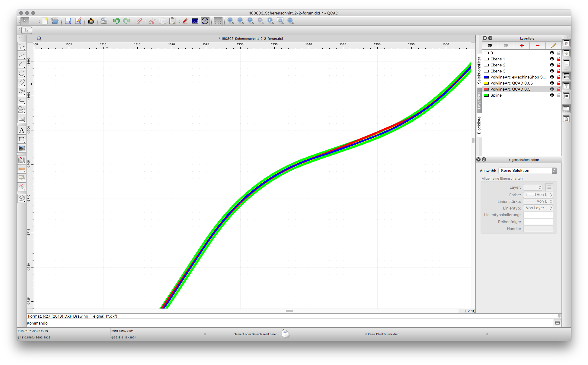This screenshot has width=588, height=365.
Task: Switch to the Selektionsfilter side tab
Action: pos(479,70)
